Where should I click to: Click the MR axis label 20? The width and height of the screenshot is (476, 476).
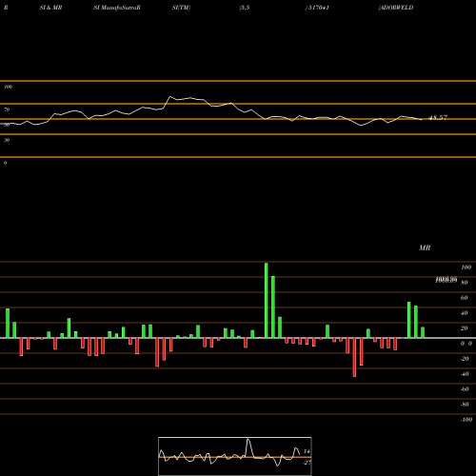[465, 328]
